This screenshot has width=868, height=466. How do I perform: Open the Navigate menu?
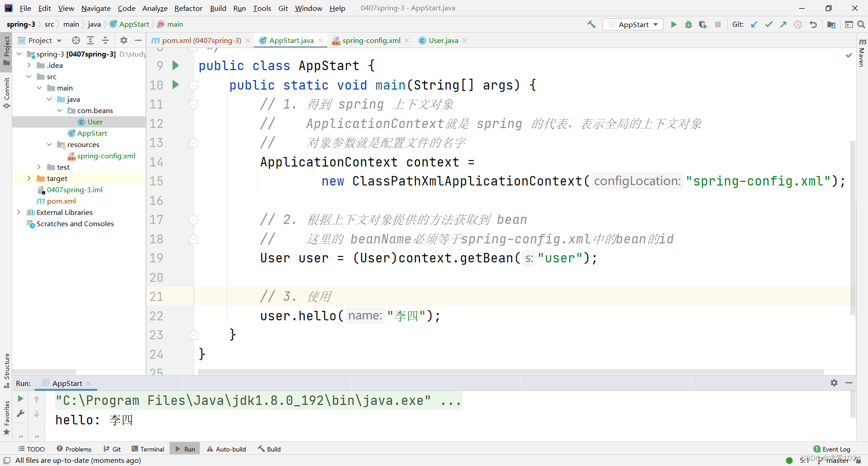(x=96, y=8)
